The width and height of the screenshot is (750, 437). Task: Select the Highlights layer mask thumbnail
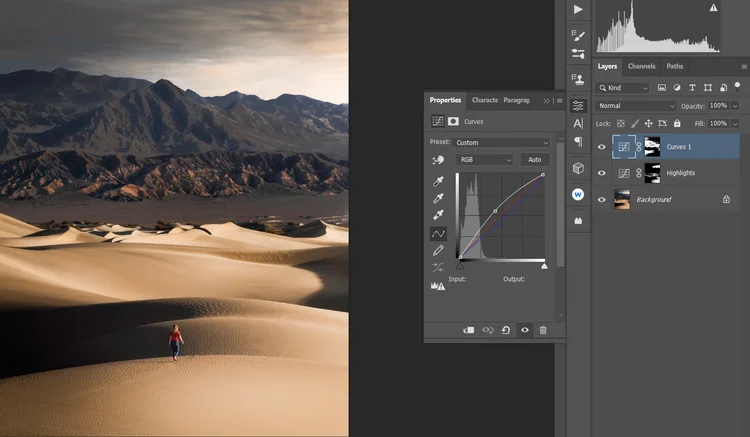click(652, 173)
